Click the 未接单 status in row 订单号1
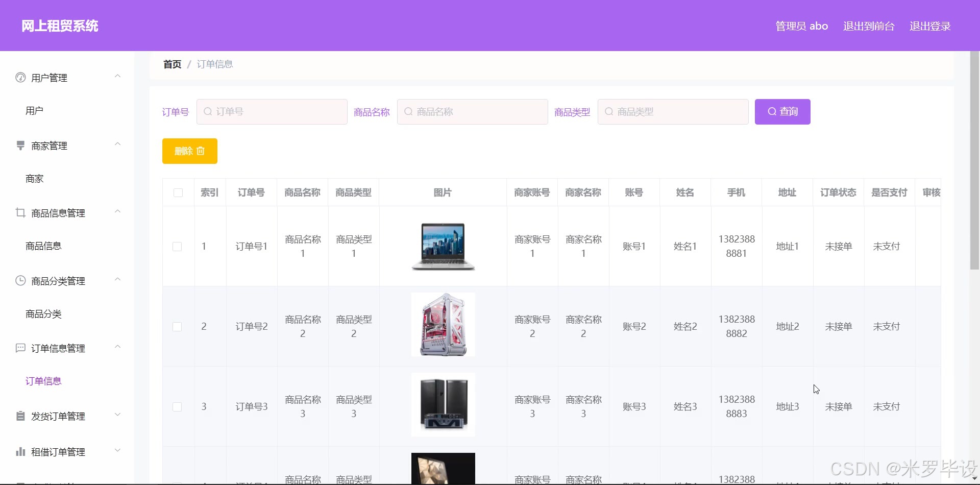This screenshot has height=485, width=980. click(x=838, y=247)
